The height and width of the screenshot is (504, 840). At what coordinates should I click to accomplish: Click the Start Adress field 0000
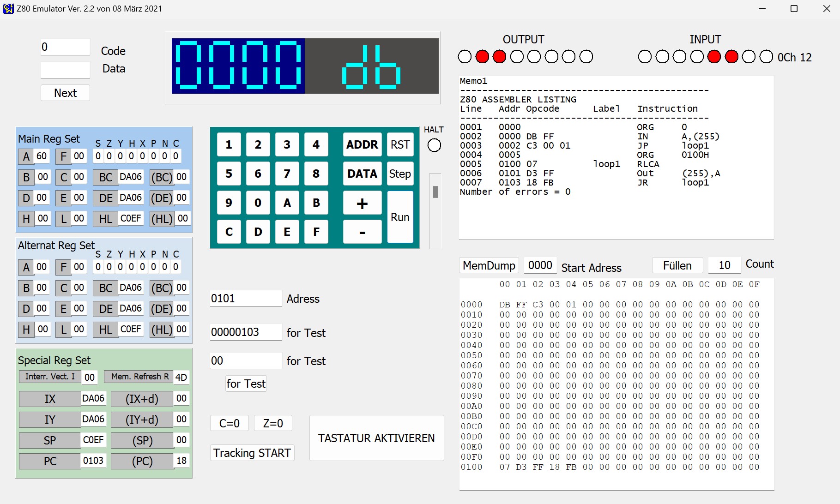click(540, 265)
